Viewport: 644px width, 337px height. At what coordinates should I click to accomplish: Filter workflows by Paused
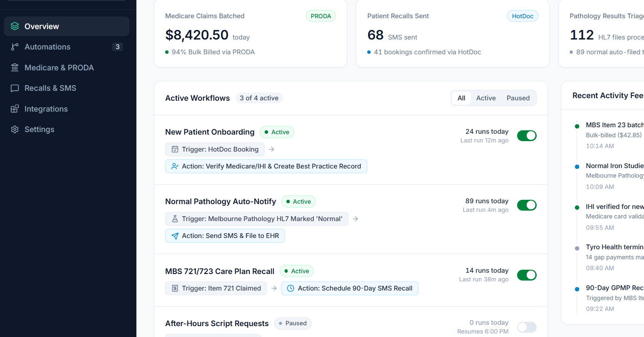[x=518, y=98]
